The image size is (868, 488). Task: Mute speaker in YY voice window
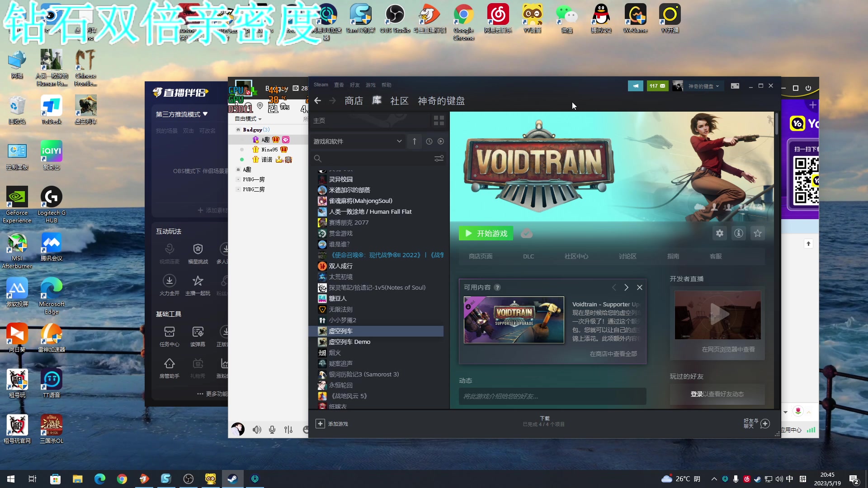click(257, 430)
